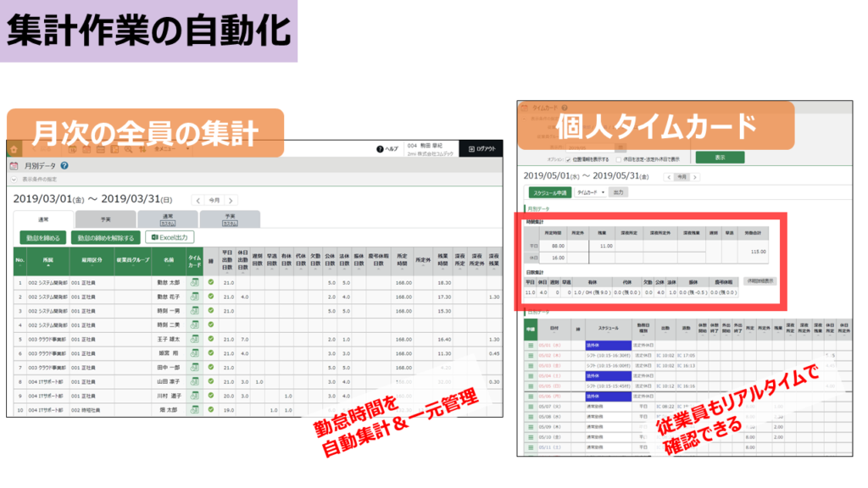Go to previous month in time card
The image size is (868, 488).
(x=669, y=177)
